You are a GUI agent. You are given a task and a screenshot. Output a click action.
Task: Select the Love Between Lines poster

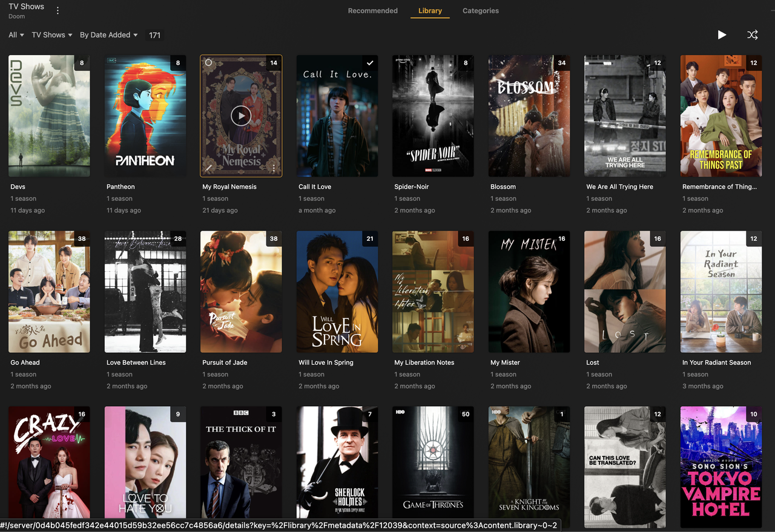point(145,292)
